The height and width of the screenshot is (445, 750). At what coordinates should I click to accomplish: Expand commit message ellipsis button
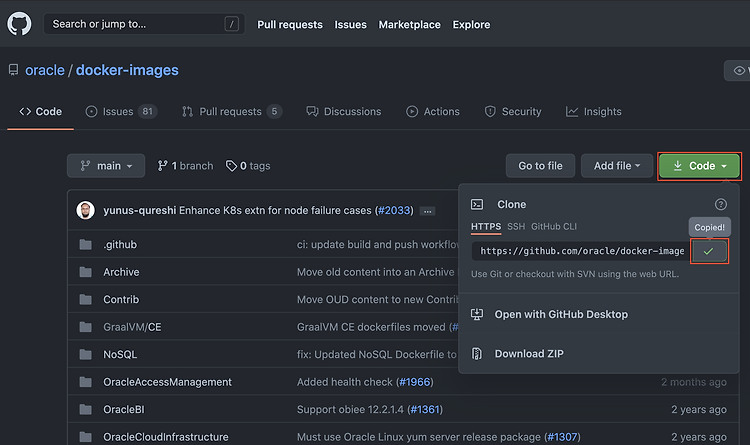[427, 211]
